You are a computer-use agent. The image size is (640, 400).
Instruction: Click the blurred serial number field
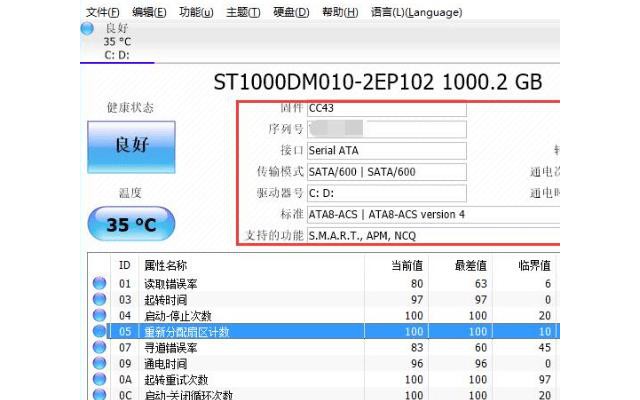coord(387,129)
